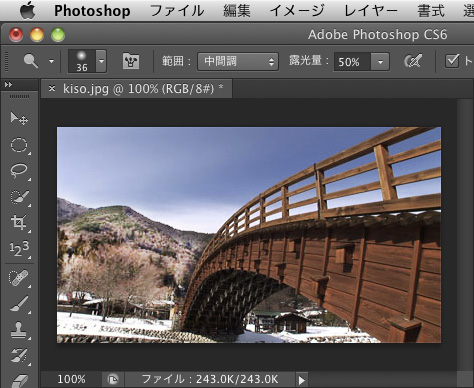Open the status bar info arrow menu
The image size is (474, 388).
(x=301, y=380)
